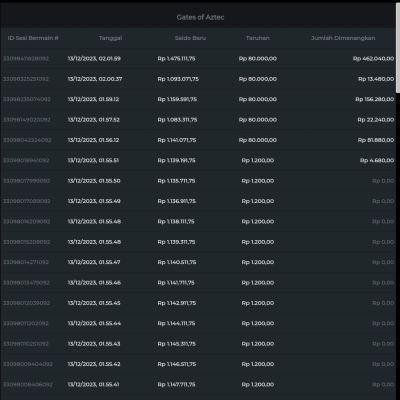Select the Taruhan column header
Viewport: 400px width, 400px height.
coord(258,38)
